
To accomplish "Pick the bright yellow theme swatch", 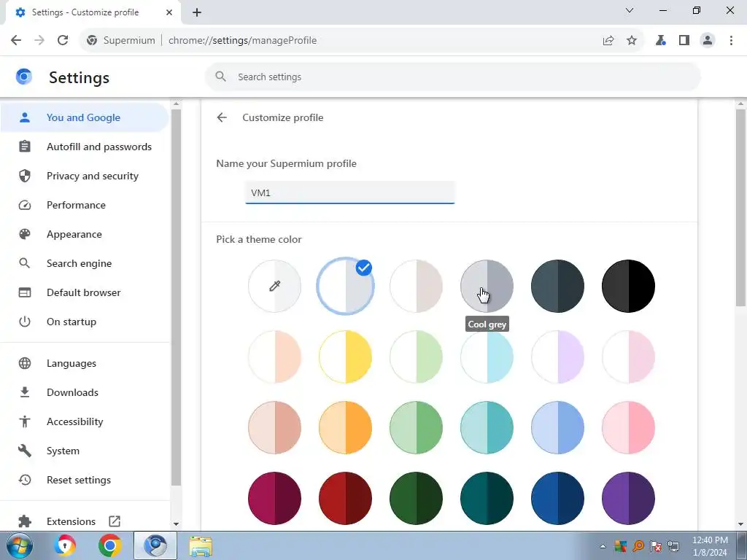I will pyautogui.click(x=345, y=357).
